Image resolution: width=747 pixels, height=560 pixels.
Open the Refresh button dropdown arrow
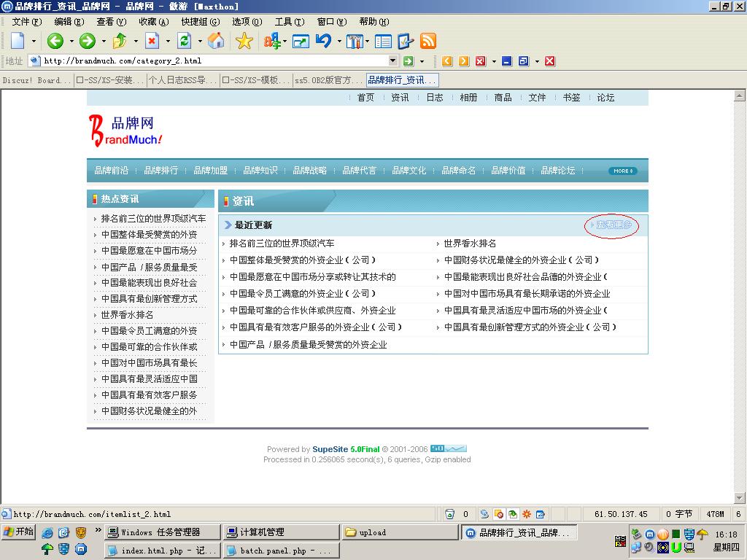(200, 42)
